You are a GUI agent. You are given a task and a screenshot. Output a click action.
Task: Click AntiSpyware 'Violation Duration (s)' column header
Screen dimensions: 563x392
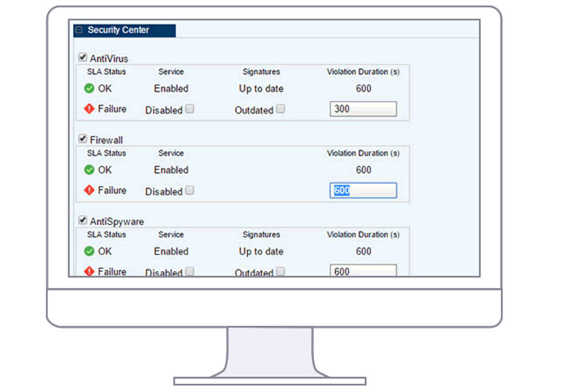[363, 234]
